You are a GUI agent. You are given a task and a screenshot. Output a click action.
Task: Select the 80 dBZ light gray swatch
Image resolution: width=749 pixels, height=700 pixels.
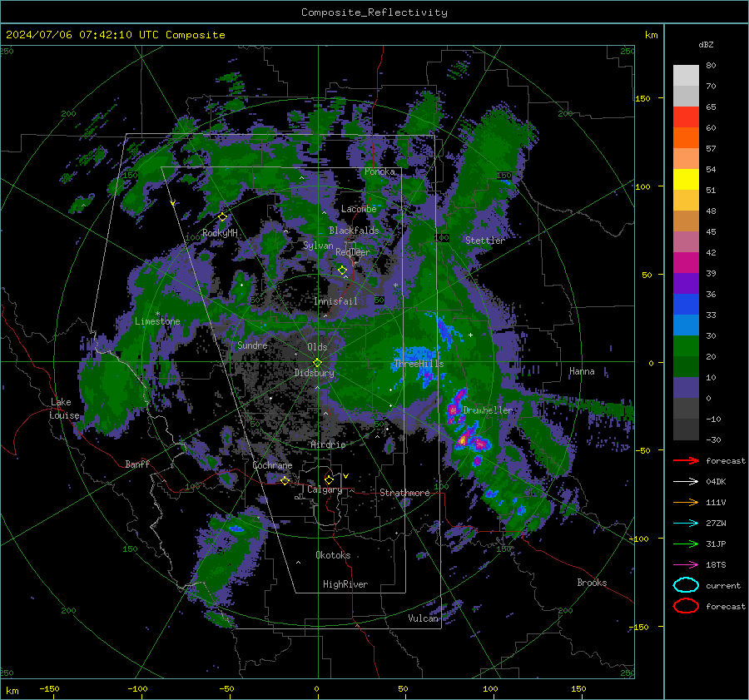coord(686,75)
